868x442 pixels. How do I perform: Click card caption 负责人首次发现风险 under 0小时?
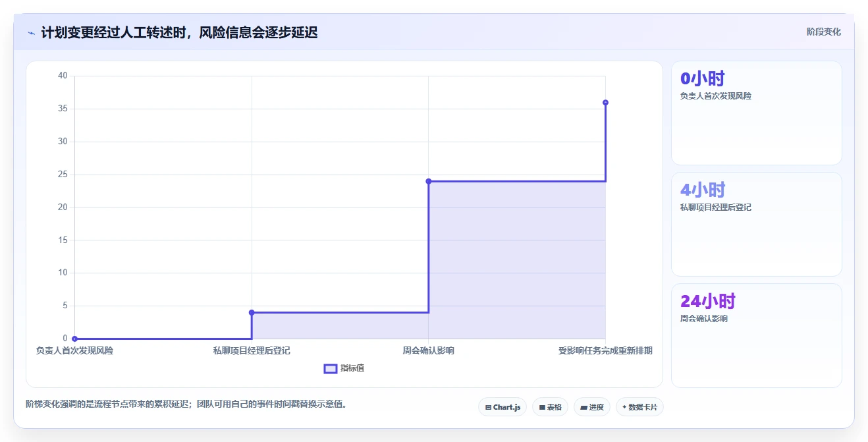[x=716, y=96]
